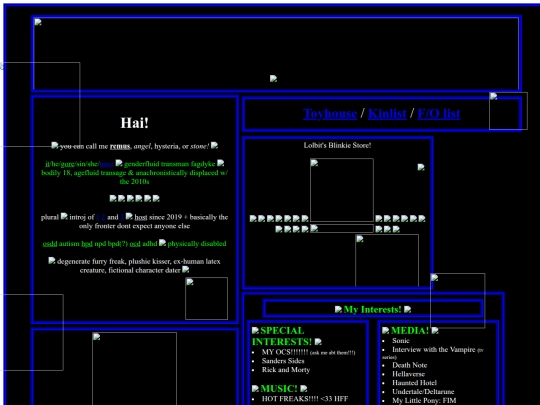Click broken image right after 'neos' link
Image resolution: width=540 pixels, height=405 pixels.
point(119,163)
